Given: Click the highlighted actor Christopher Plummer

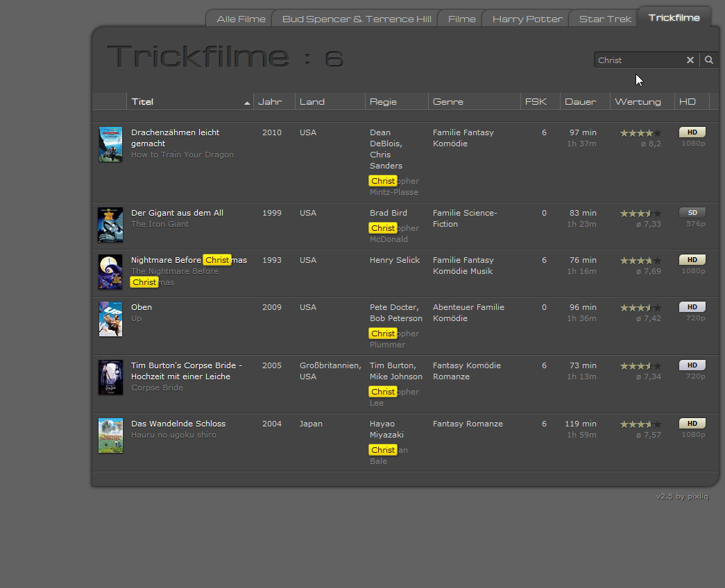Looking at the screenshot, I should (394, 339).
